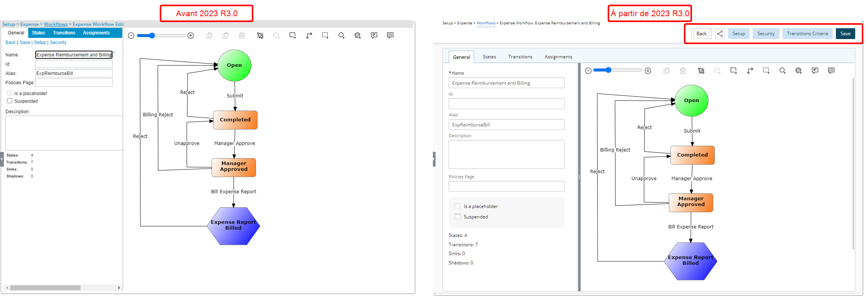Click Policies Page field in new layout
This screenshot has height=300, width=868.
coord(506,186)
